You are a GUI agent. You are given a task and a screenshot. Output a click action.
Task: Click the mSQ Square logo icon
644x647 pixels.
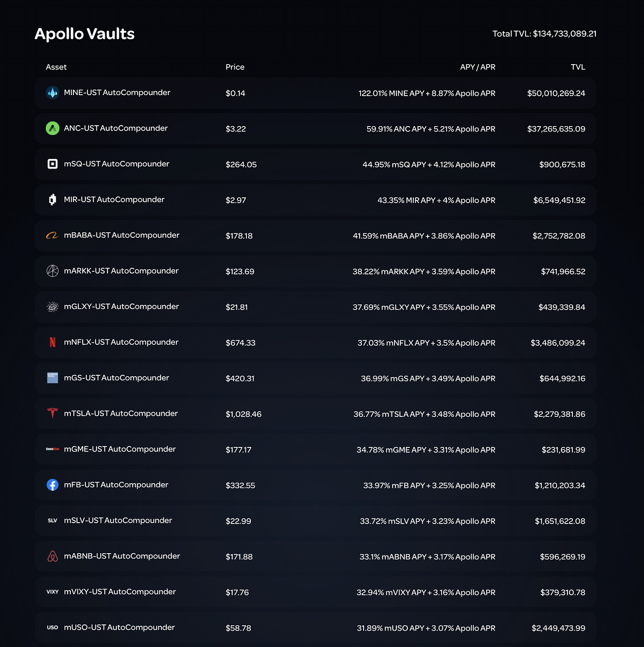[x=53, y=164]
